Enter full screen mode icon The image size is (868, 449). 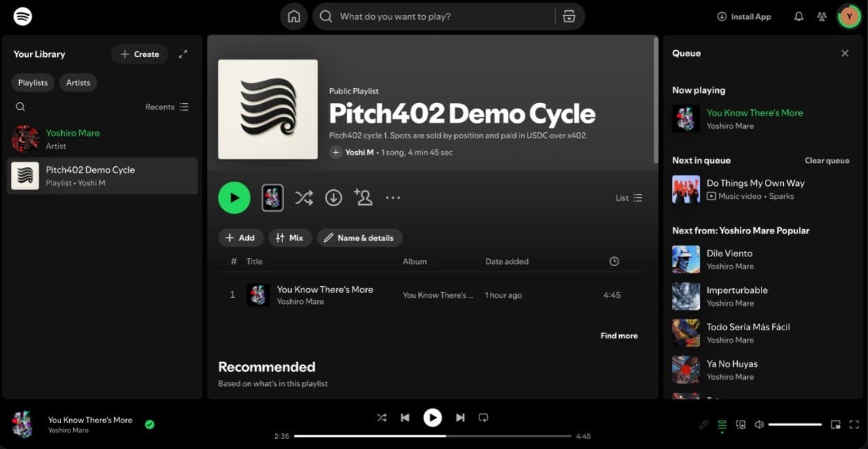pyautogui.click(x=854, y=425)
